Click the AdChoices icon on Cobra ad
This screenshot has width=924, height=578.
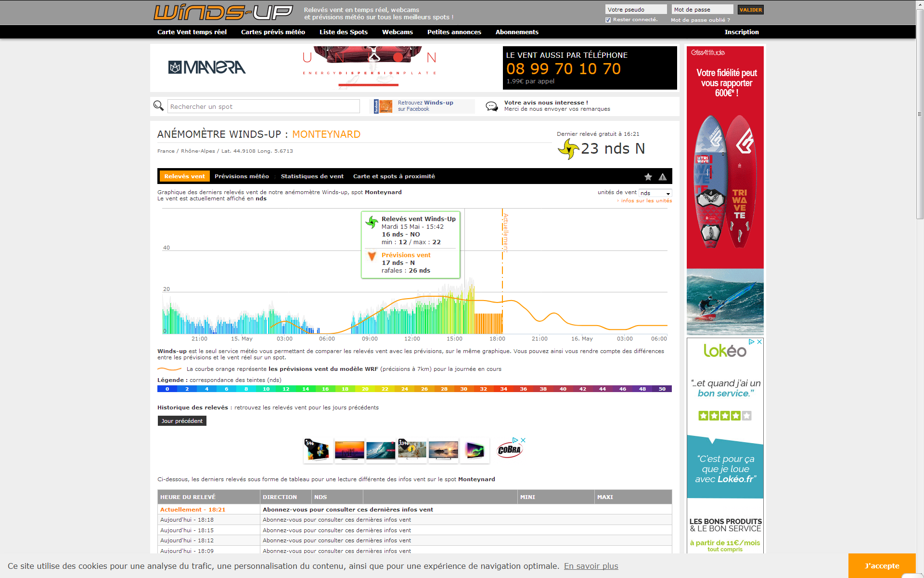point(515,440)
